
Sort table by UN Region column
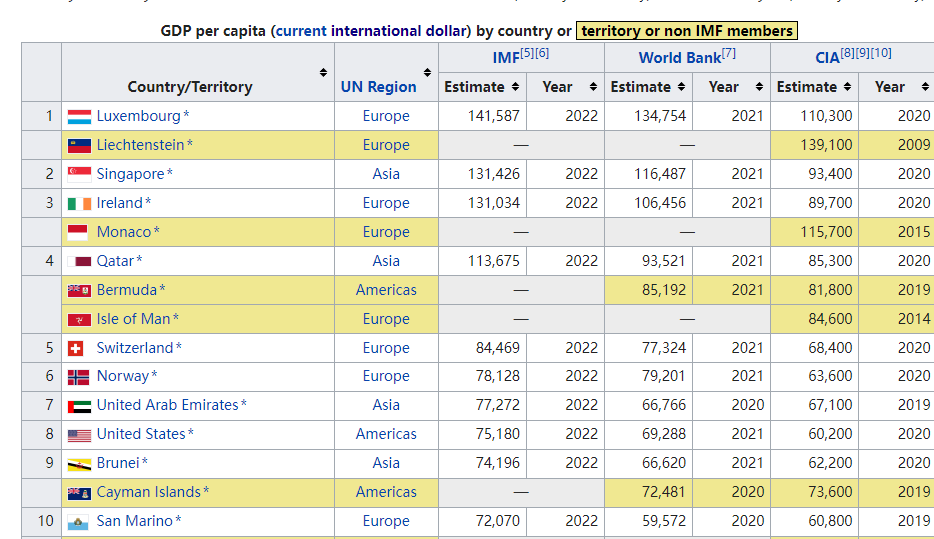427,73
